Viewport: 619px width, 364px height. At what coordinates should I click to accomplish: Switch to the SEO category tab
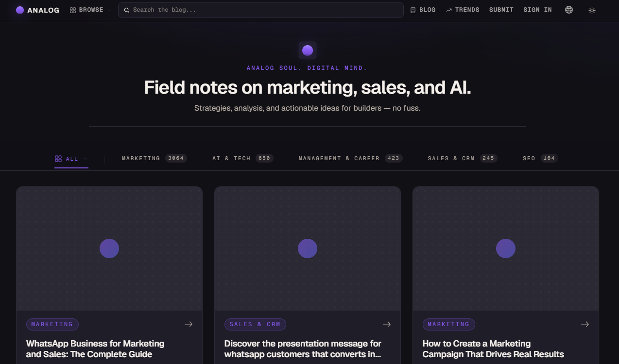click(x=540, y=158)
